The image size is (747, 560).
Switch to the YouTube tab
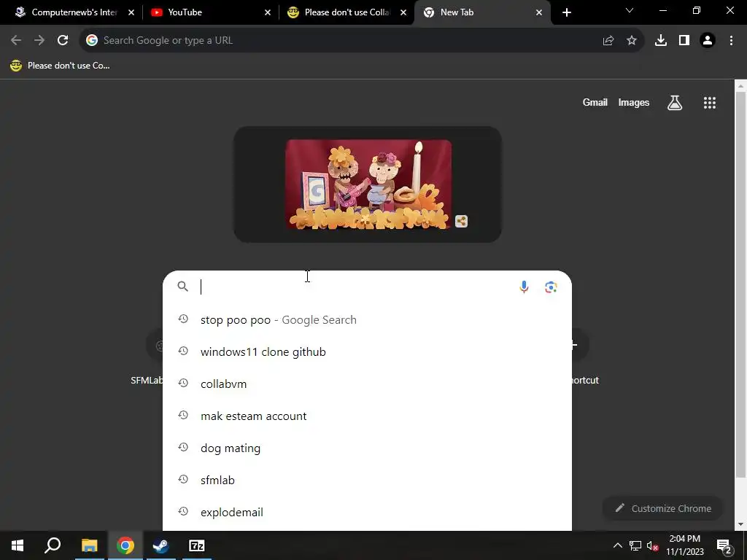(209, 12)
